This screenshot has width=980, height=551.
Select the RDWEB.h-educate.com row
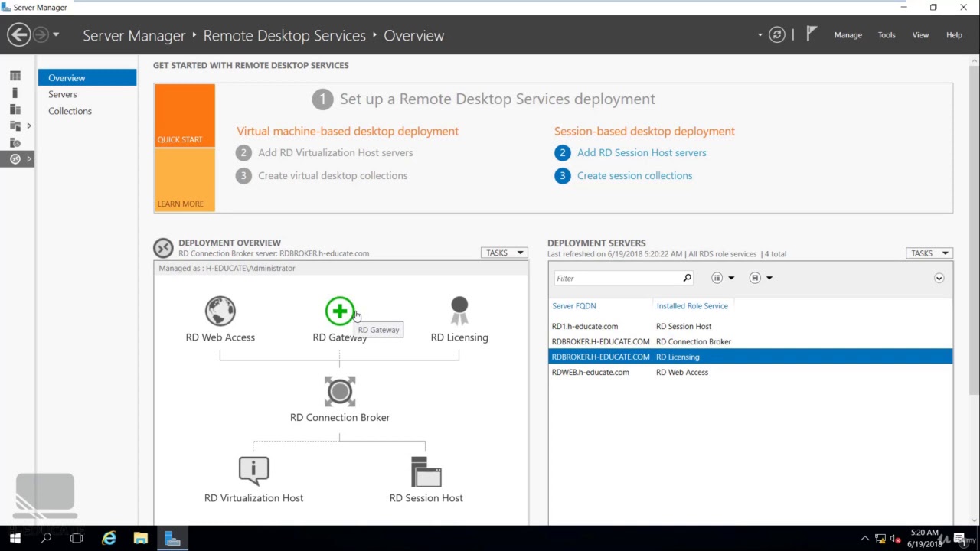coord(750,372)
